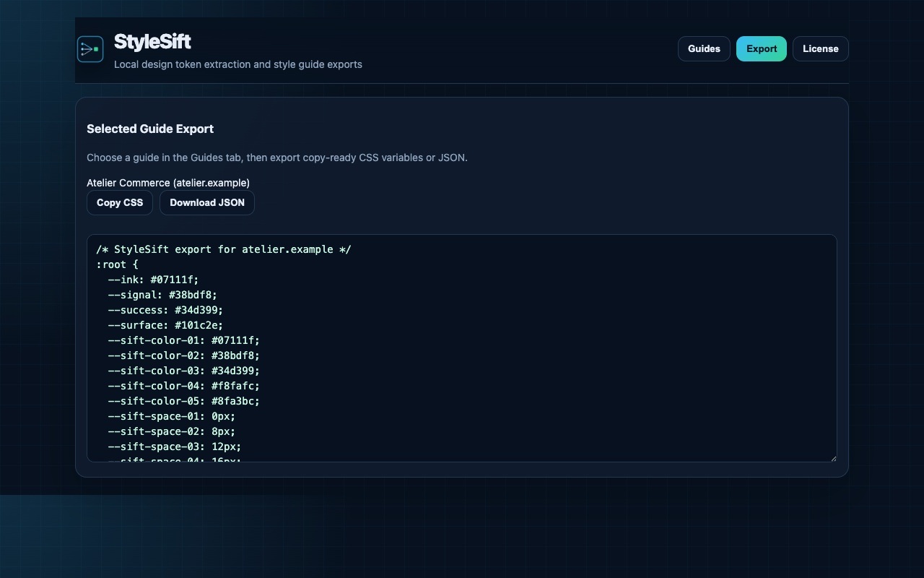This screenshot has height=578, width=924.
Task: Click the '--sift-color-04: #f8fafc;' line
Action: tap(184, 386)
